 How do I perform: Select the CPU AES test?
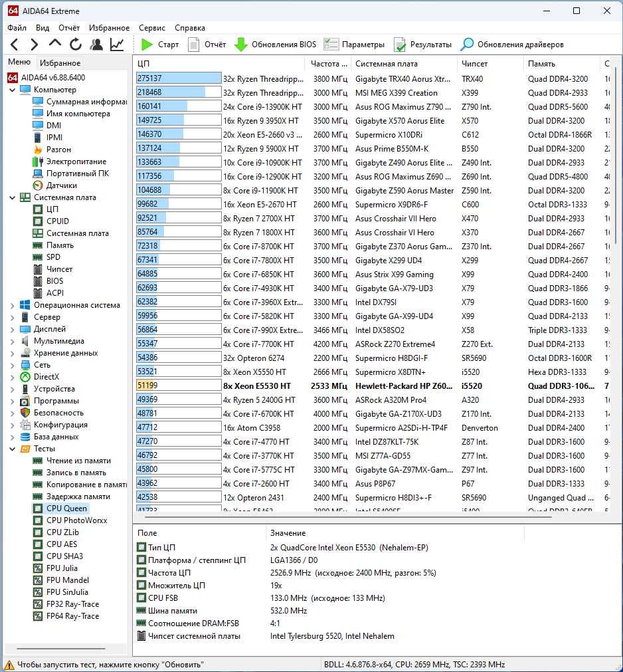pos(55,544)
